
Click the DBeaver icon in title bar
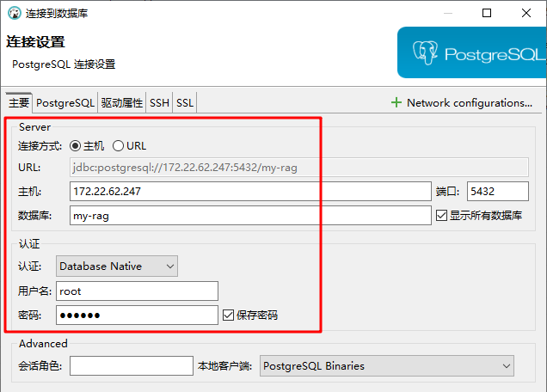click(14, 13)
